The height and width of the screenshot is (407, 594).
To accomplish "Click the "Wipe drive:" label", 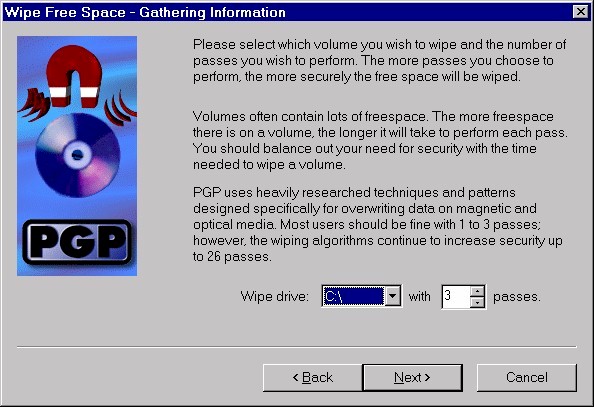I will (x=275, y=296).
